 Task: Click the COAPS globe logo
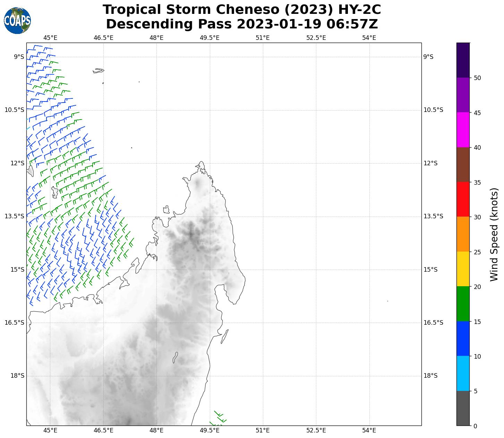(17, 21)
